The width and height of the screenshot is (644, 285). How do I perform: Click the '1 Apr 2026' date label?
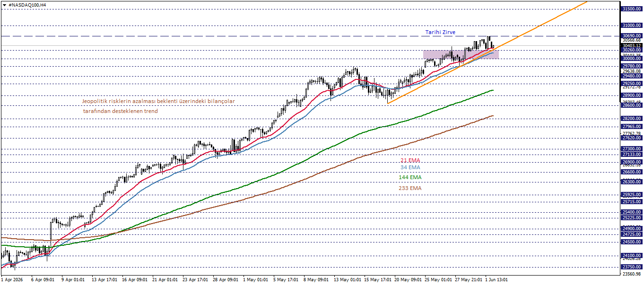[12, 280]
